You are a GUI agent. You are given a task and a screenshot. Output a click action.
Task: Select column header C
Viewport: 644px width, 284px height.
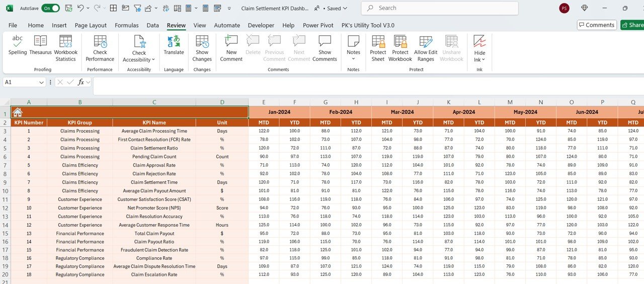[154, 102]
